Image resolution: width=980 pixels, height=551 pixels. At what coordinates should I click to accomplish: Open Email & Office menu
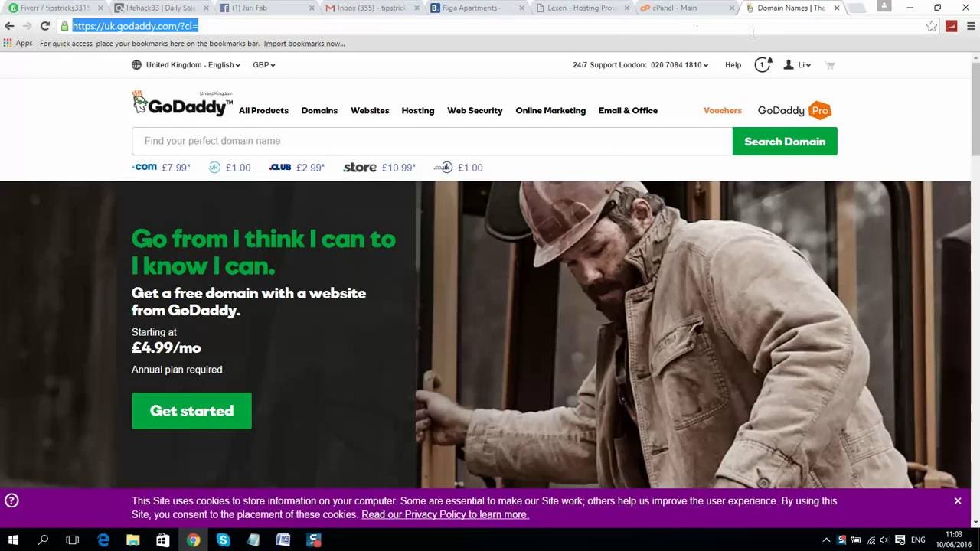tap(628, 111)
